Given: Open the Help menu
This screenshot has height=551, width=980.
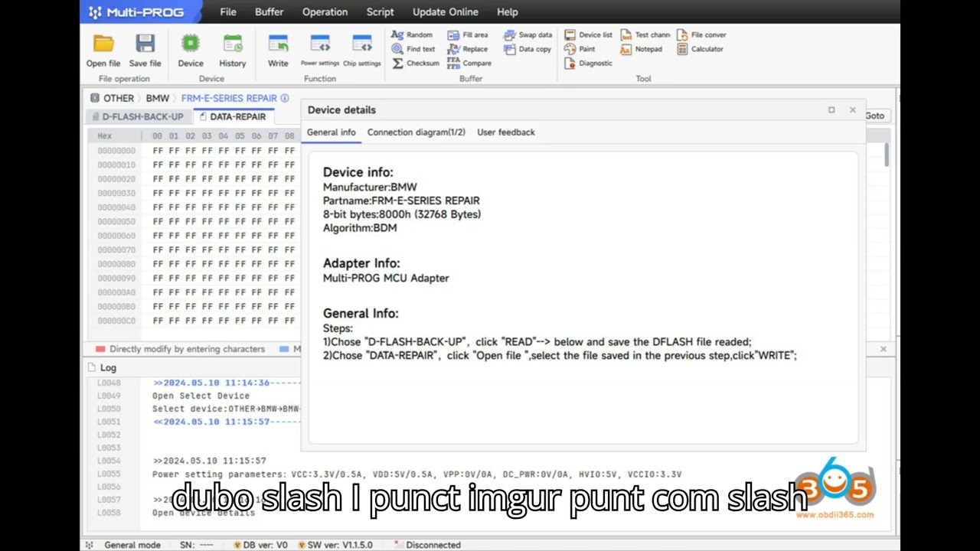Looking at the screenshot, I should [508, 11].
